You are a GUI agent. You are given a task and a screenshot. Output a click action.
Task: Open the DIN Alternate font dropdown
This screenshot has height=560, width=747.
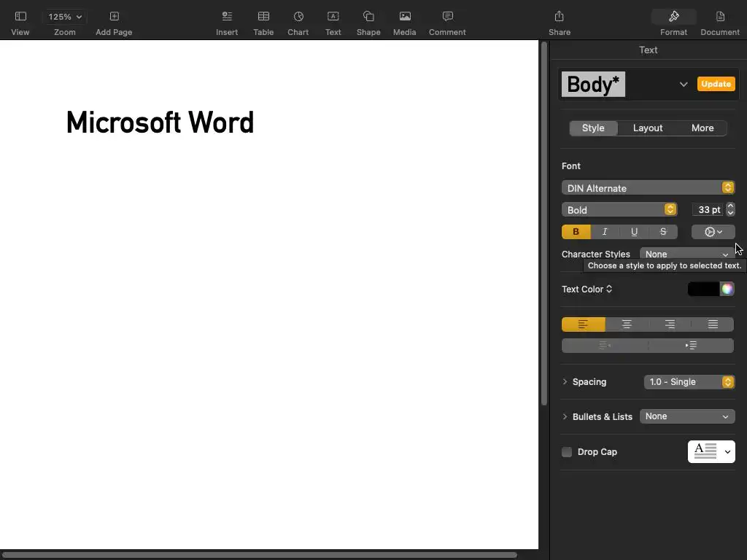click(x=648, y=188)
